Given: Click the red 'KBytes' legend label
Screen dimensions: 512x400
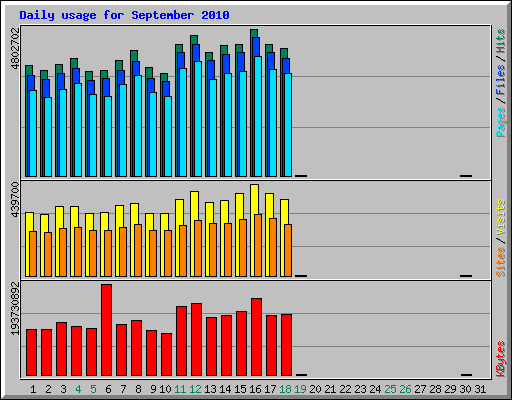Looking at the screenshot, I should point(500,359).
